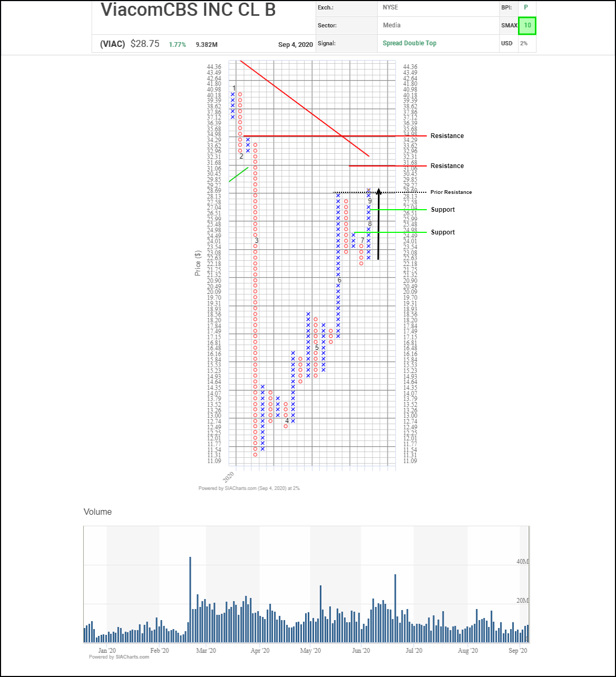Click the upper Resistance label near 34.98
The image size is (616, 677).
point(447,136)
